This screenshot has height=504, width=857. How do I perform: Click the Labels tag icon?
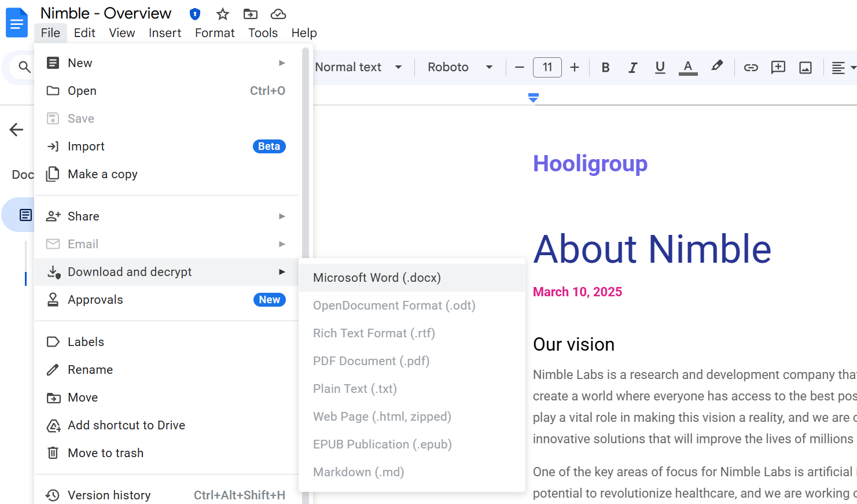[x=53, y=342]
